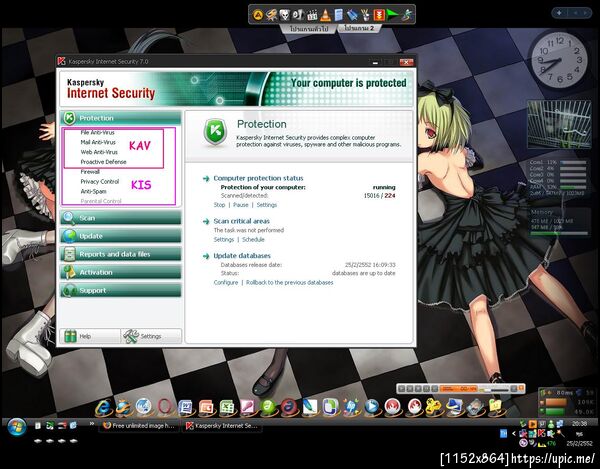
Task: Select the greyed Parental Control item
Action: (101, 201)
